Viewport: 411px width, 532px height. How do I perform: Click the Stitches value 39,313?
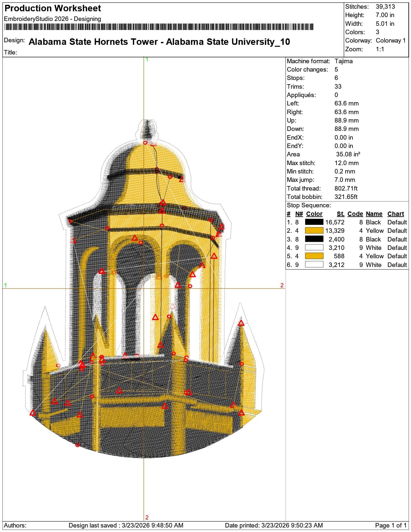click(x=385, y=6)
